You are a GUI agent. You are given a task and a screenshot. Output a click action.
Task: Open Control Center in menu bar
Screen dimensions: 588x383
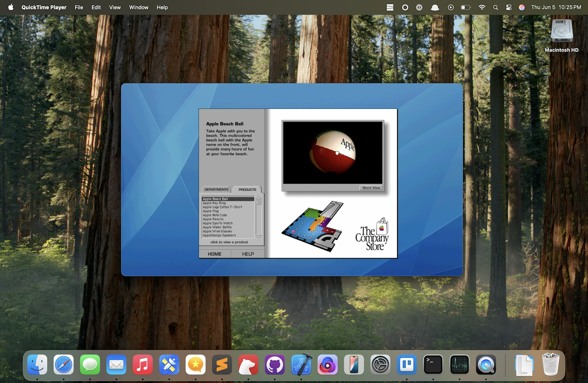(509, 7)
